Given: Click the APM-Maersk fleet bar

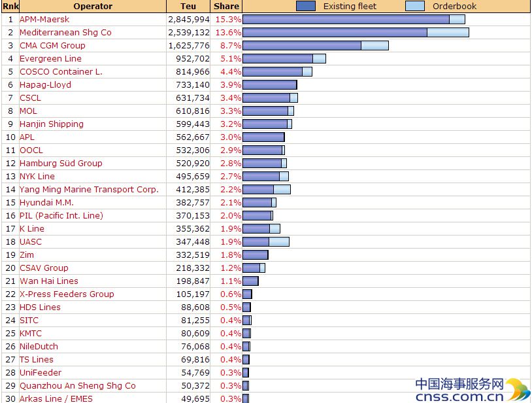Looking at the screenshot, I should pos(354,20).
